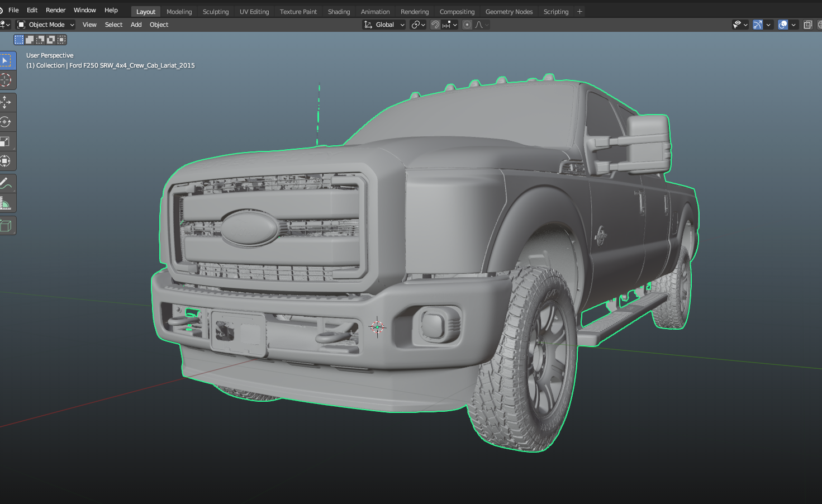Open the Global transform orientation dropdown
The image size is (822, 504).
384,25
